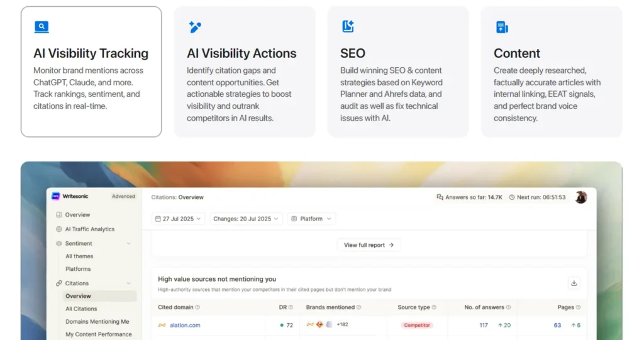644x340 pixels.
Task: Click the Citations link icon
Action: (58, 283)
